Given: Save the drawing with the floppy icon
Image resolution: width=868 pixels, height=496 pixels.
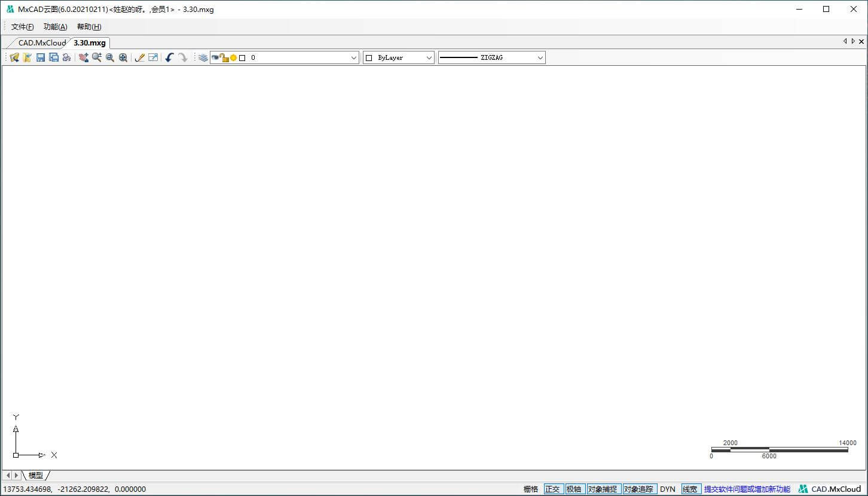Looking at the screenshot, I should click(x=41, y=57).
